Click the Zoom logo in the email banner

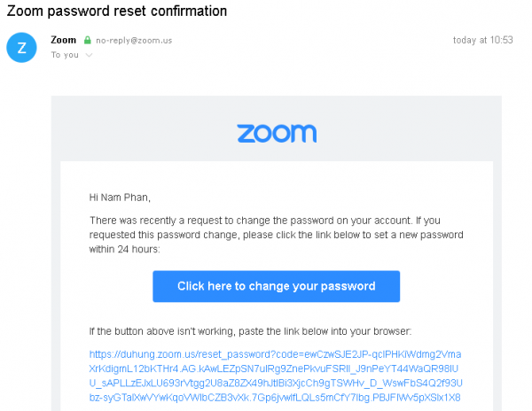[276, 134]
